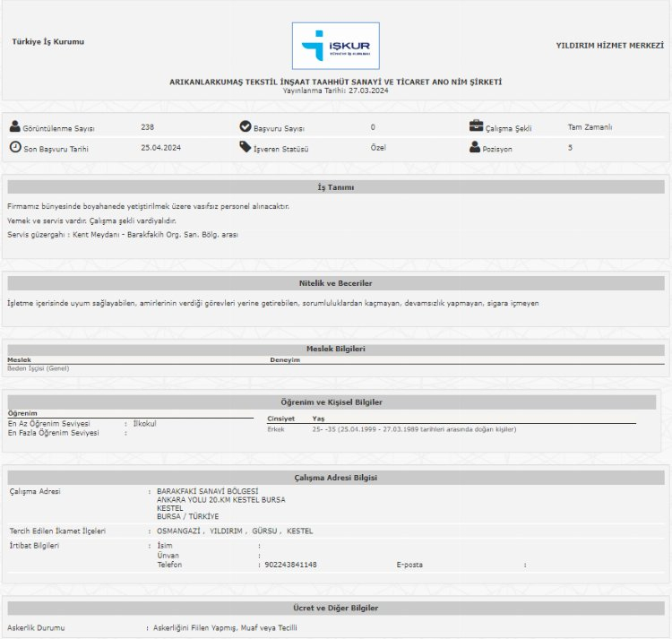This screenshot has width=672, height=639.
Task: Click the briefcase icon beside Çalışma Şekli
Action: coord(476,127)
